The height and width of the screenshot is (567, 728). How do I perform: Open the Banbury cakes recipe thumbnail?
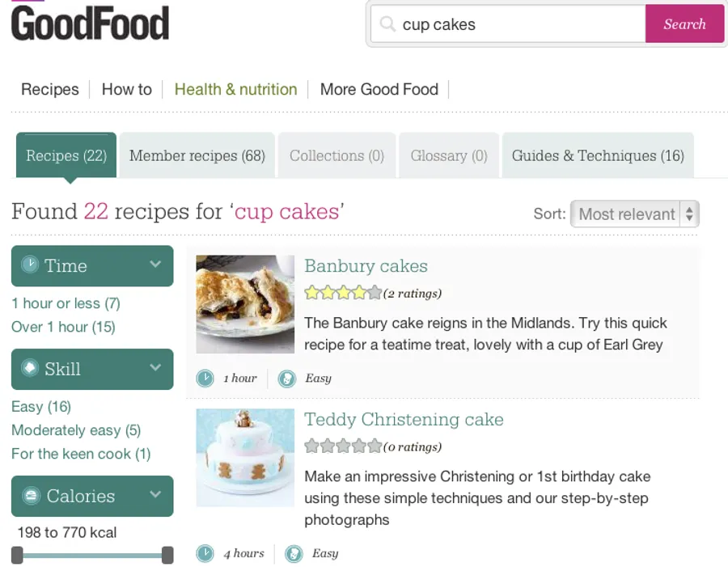click(245, 304)
